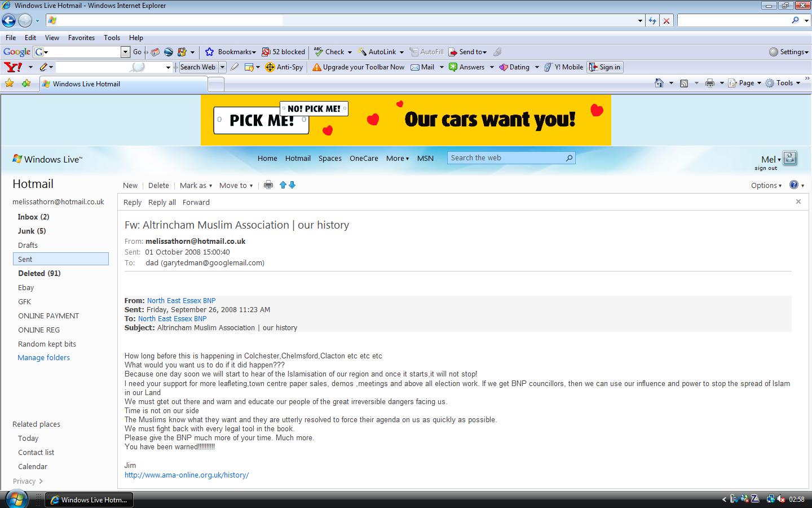
Task: Open the Favorites menu in menu bar
Action: pos(81,38)
